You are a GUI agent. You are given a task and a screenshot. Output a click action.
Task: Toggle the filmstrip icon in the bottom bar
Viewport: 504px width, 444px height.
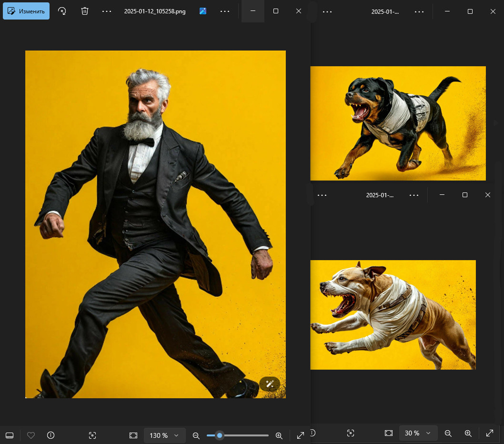(x=10, y=435)
